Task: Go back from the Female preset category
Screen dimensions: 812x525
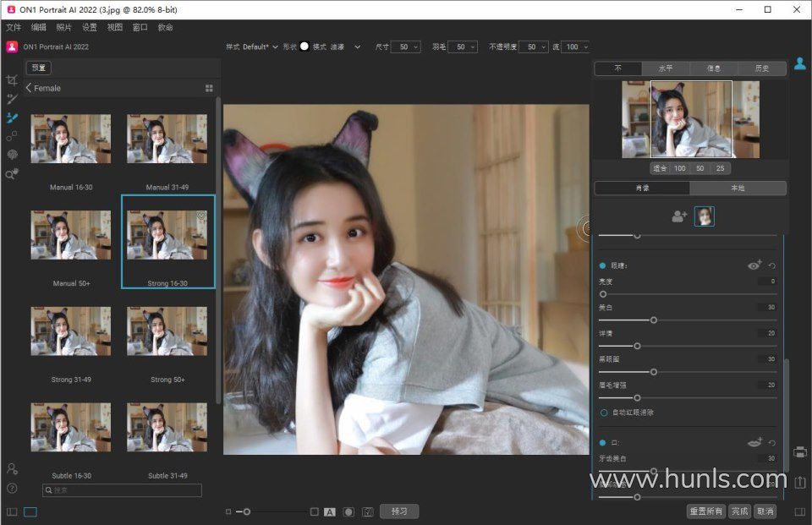Action: pyautogui.click(x=29, y=88)
